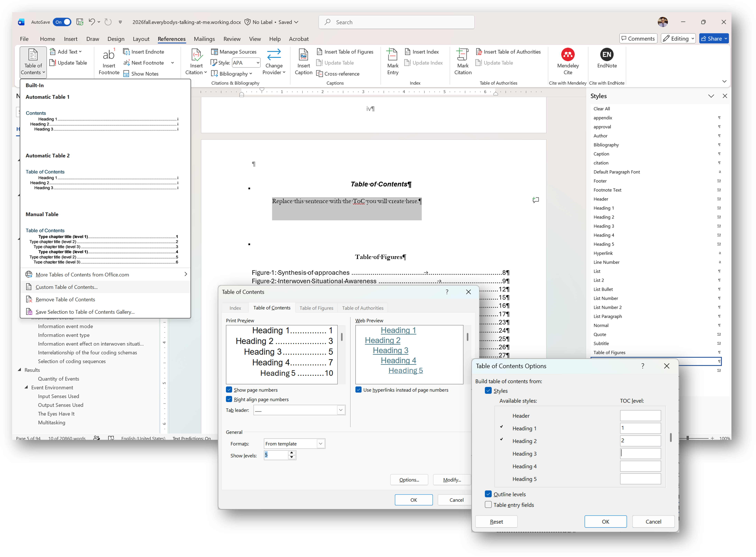Open the Tab leader dropdown

[x=341, y=410]
